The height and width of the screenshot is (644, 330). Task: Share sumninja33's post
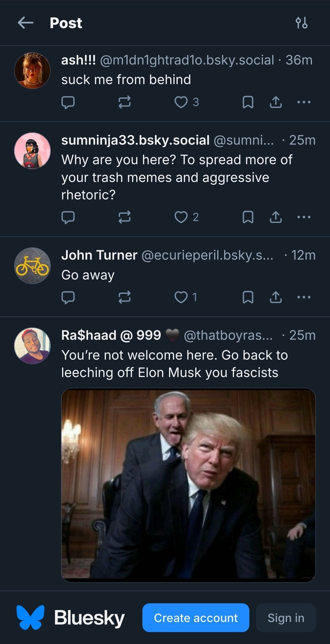click(276, 217)
